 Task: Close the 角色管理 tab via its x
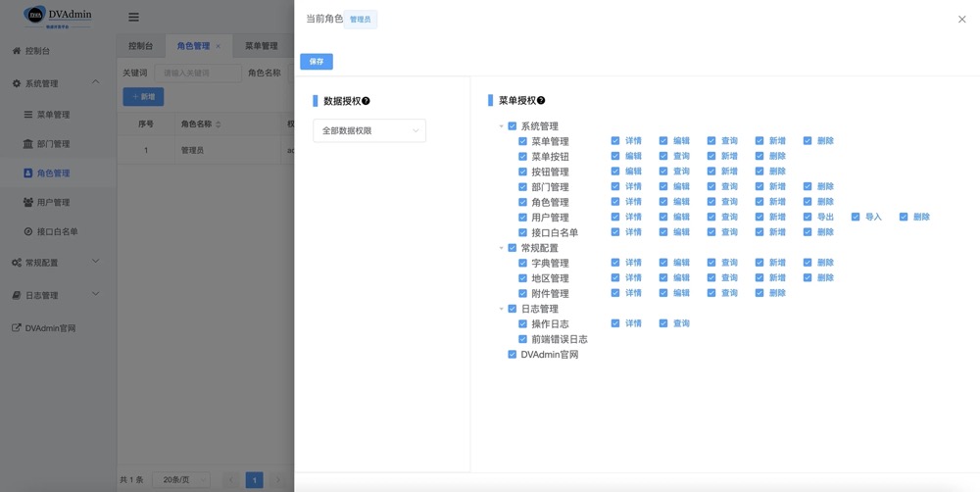(219, 46)
